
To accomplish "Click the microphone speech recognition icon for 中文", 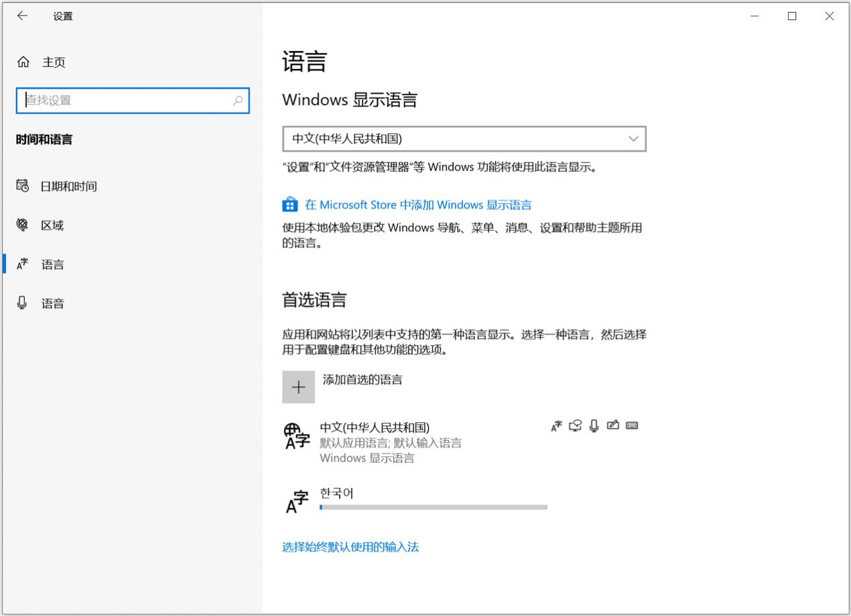I will 594,425.
